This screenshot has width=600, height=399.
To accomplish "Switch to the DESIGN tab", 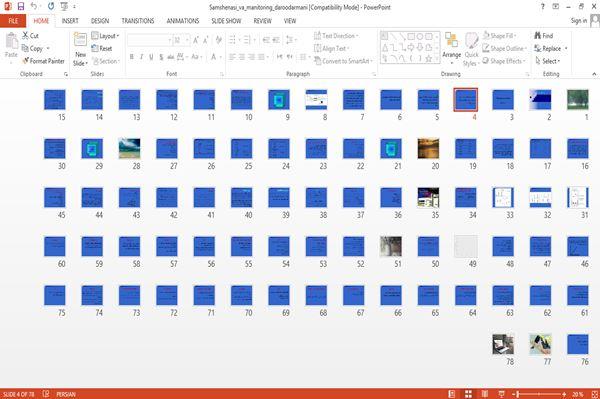I will coord(100,21).
